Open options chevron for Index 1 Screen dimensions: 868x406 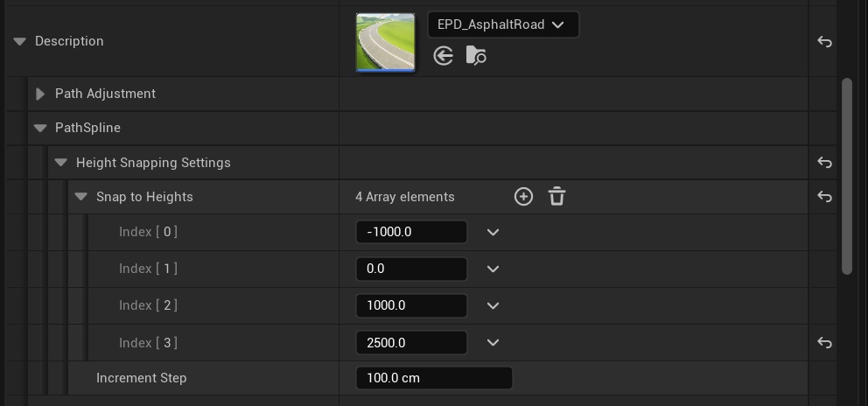click(x=493, y=269)
